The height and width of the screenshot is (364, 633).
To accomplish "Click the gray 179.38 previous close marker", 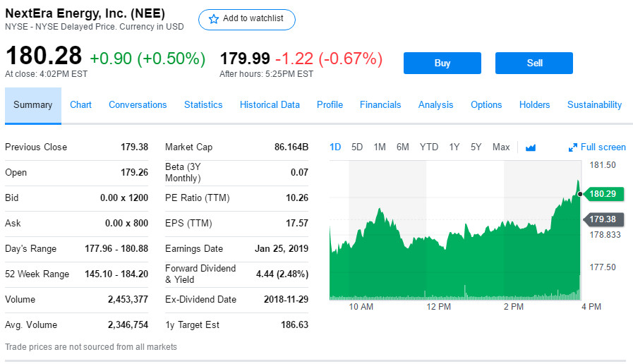I will click(x=603, y=219).
